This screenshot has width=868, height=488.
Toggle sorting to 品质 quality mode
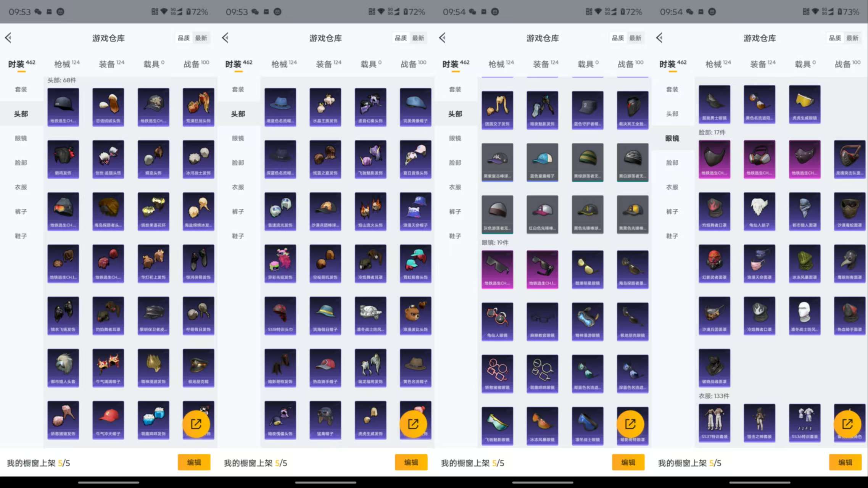point(184,38)
